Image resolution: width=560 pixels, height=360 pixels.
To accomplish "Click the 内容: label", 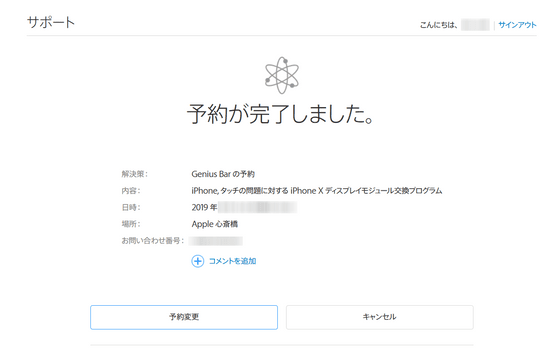I will click(131, 191).
